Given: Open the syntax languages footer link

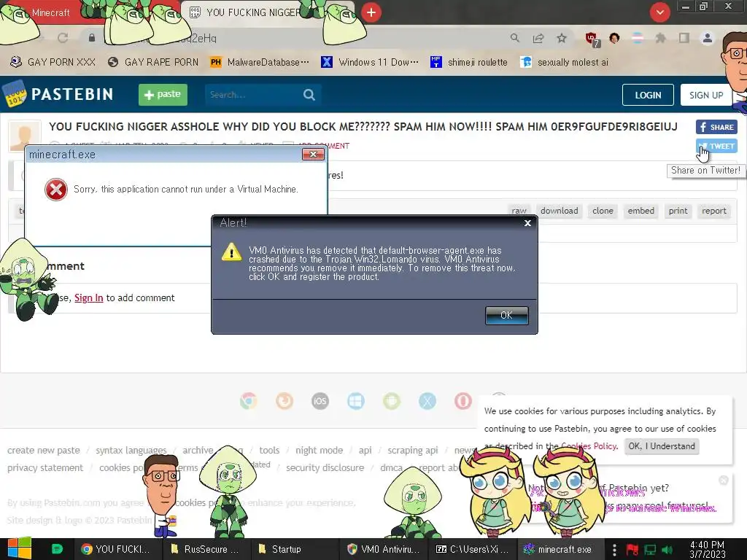Looking at the screenshot, I should pyautogui.click(x=131, y=450).
